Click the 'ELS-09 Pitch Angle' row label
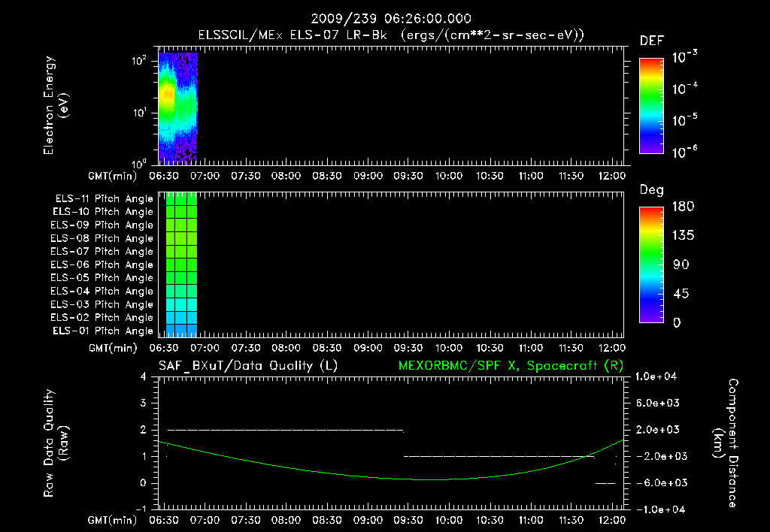The image size is (770, 532). (x=102, y=225)
